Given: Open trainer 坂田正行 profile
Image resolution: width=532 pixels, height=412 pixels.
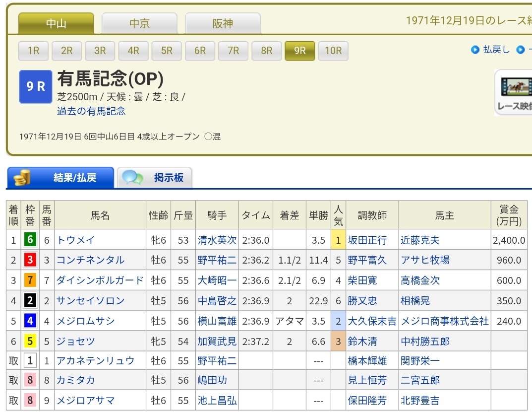Looking at the screenshot, I should (x=367, y=240).
